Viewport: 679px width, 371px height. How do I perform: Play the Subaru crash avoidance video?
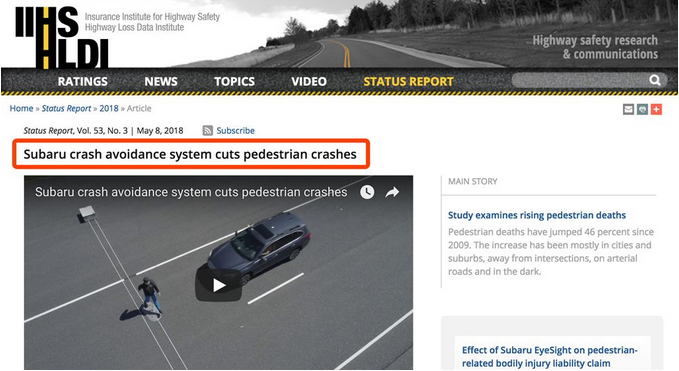click(x=219, y=285)
